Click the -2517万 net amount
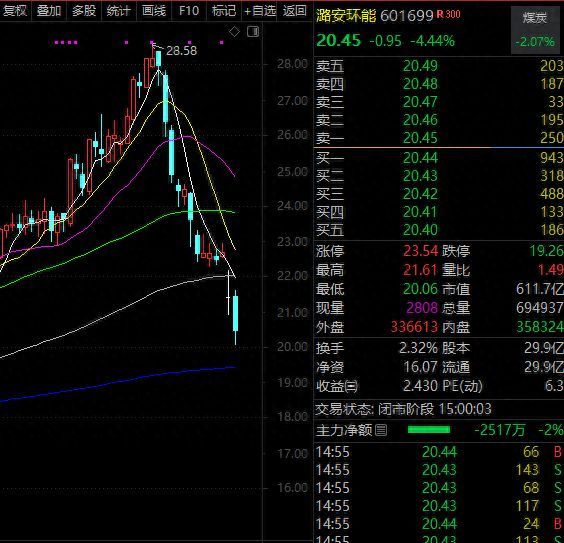Image resolution: width=564 pixels, height=543 pixels. [500, 429]
